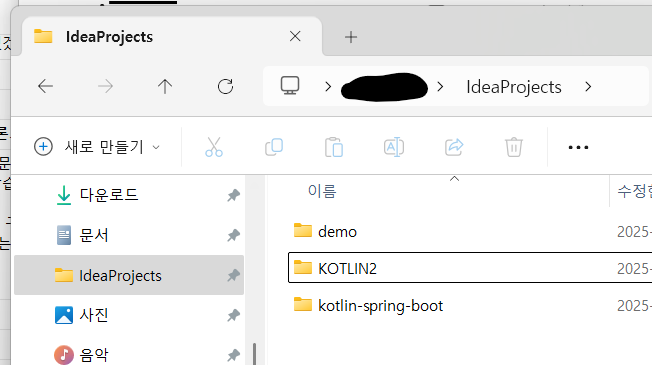Expand chevron before IdeaProjects in address bar
Image resolution: width=652 pixels, height=365 pixels.
click(440, 86)
